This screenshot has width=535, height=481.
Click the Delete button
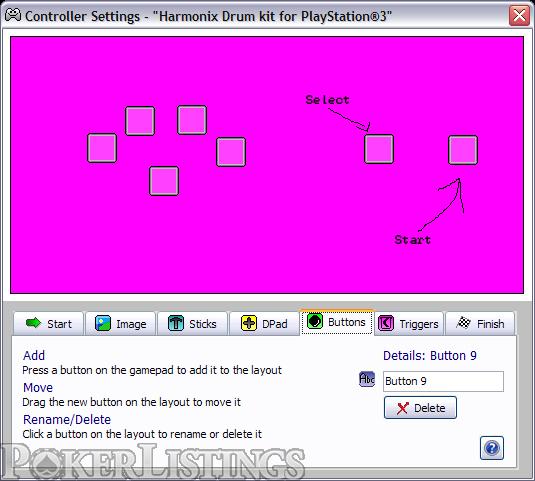pos(420,408)
